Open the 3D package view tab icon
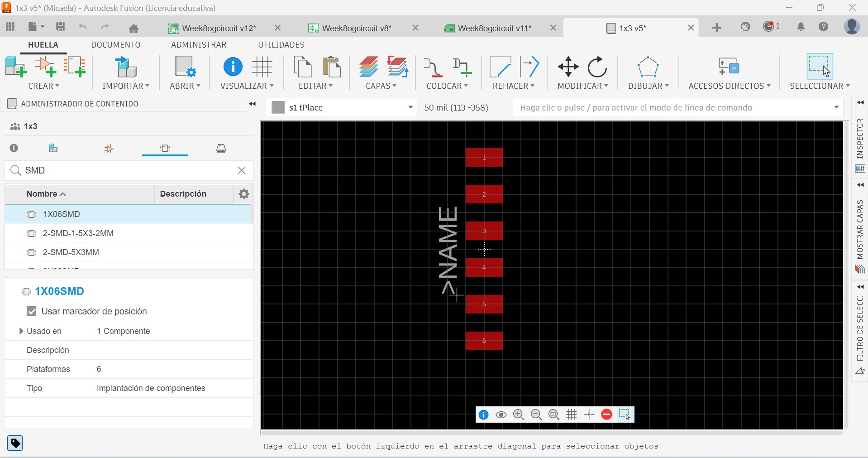This screenshot has width=868, height=458. pos(221,148)
